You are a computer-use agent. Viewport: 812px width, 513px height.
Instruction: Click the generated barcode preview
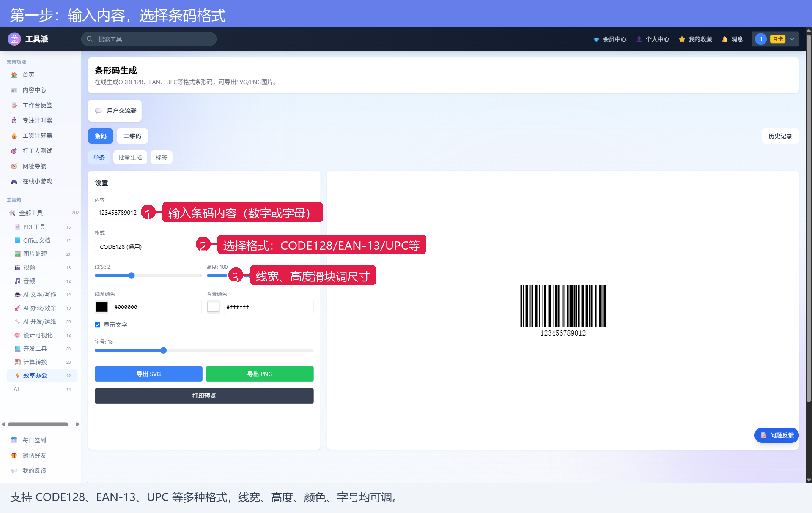(563, 311)
